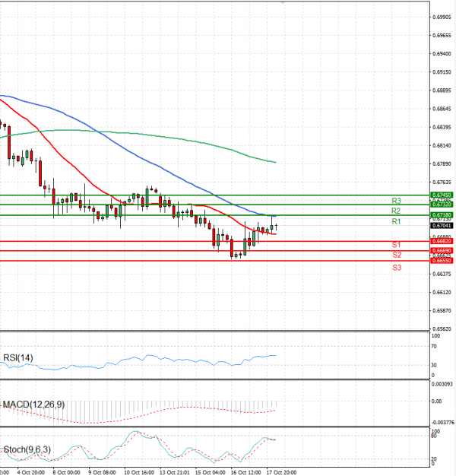Click the R3 resistance label
This screenshot has height=476, width=456.
[x=396, y=201]
